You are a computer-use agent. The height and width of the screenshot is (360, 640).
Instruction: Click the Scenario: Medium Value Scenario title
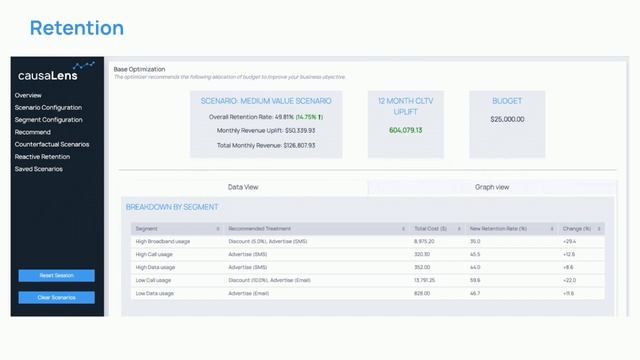(266, 101)
